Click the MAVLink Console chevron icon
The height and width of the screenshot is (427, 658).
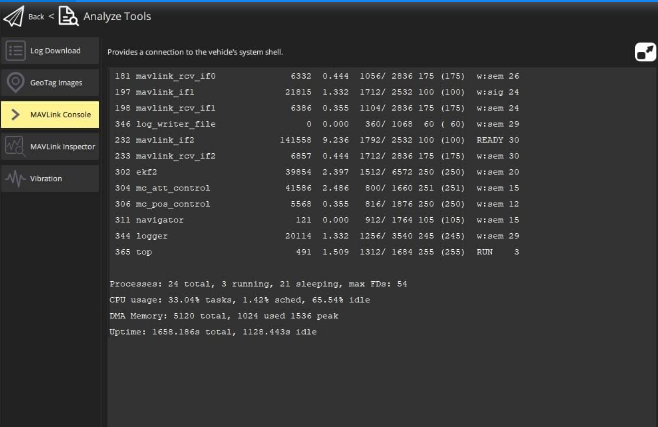[x=15, y=114]
